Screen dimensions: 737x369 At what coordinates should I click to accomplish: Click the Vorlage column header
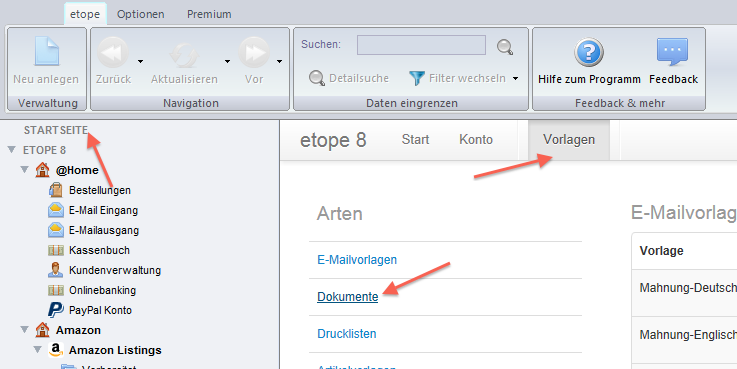661,251
